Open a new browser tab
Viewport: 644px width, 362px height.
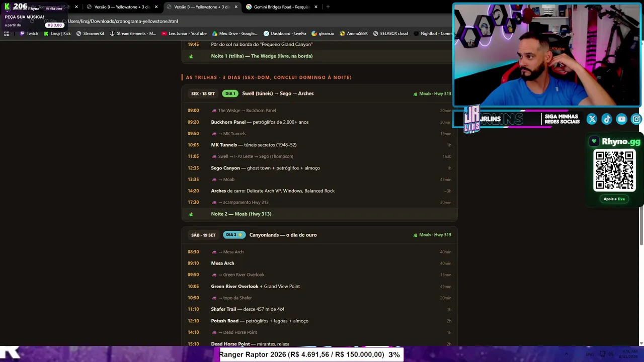(328, 7)
